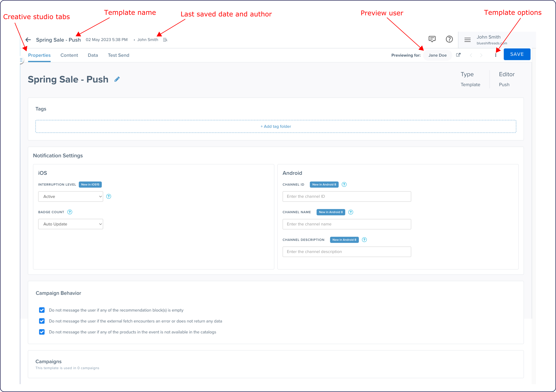This screenshot has height=392, width=556.
Task: Open the help question mark icon in header
Action: 449,39
